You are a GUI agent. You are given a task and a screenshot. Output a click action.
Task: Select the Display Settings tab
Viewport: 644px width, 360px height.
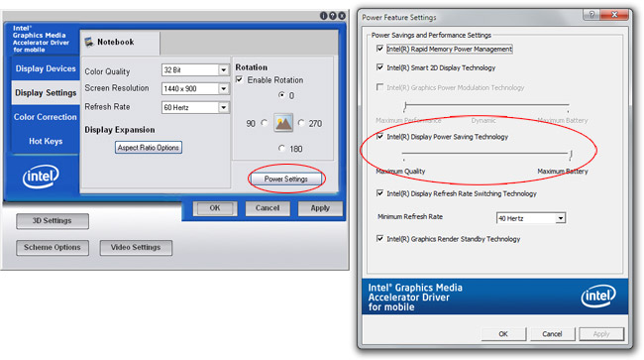[46, 93]
